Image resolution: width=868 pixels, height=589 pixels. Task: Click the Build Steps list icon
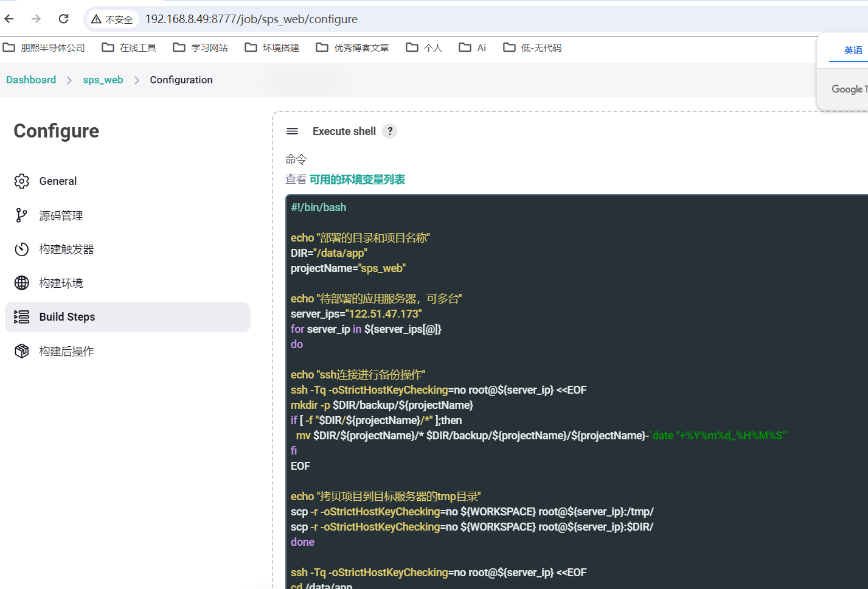(22, 317)
